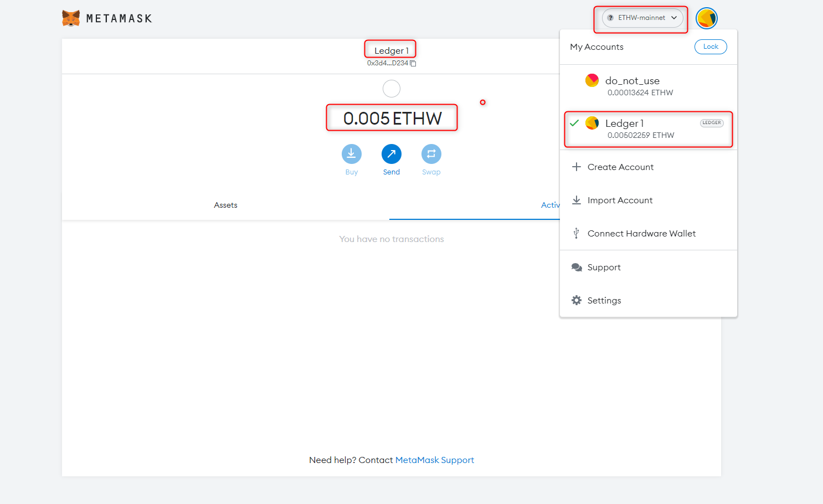Open Support from the accounts menu
The image size is (823, 504).
603,268
